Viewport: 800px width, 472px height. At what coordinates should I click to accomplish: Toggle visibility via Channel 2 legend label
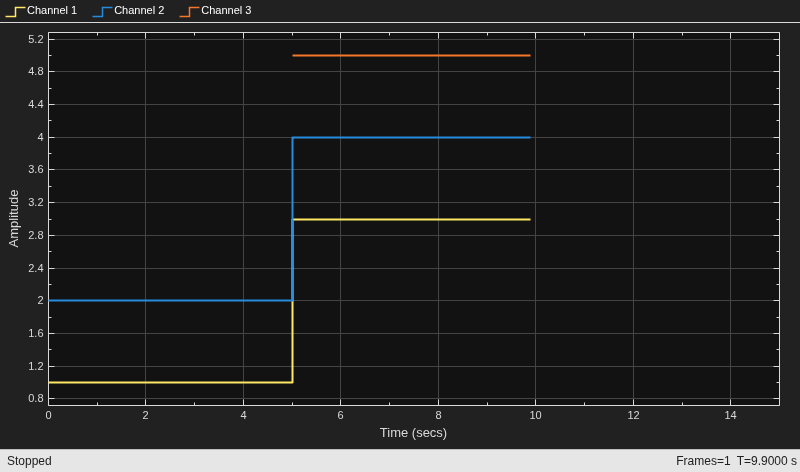coord(139,10)
